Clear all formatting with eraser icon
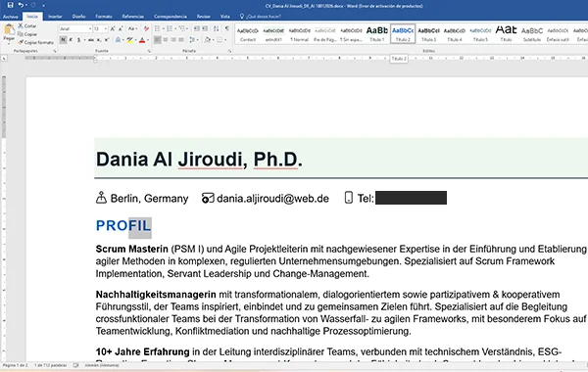 [x=146, y=28]
